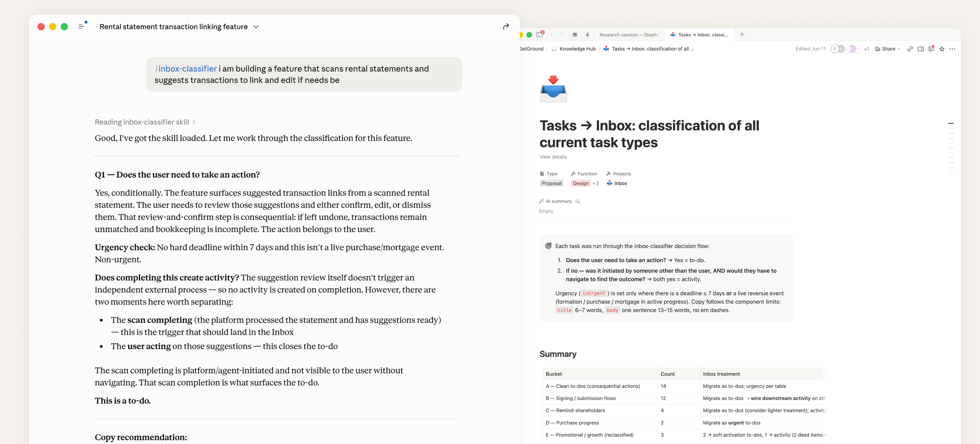Click 'This is a to-do.' conclusion text
Screen dimensions: 980x444
[123, 401]
